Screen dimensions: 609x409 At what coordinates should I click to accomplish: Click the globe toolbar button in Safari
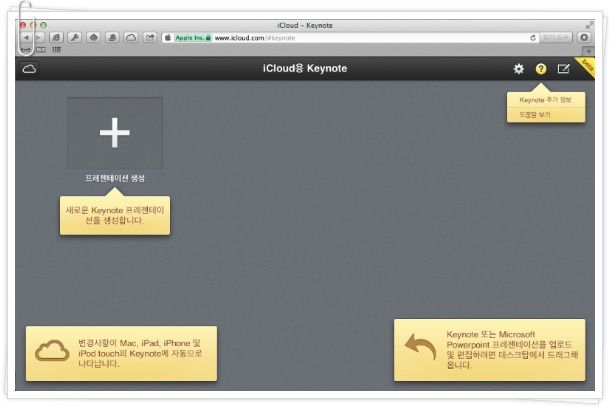pos(56,38)
